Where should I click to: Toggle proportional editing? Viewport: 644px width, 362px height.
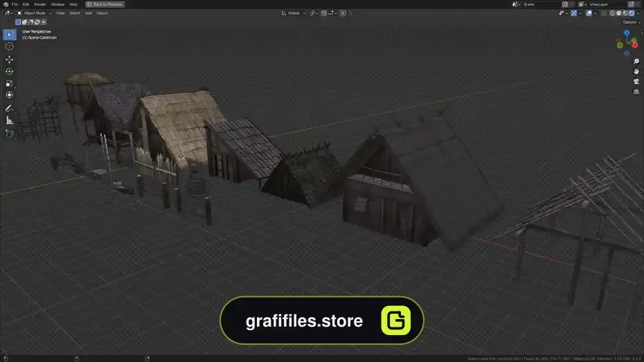343,13
